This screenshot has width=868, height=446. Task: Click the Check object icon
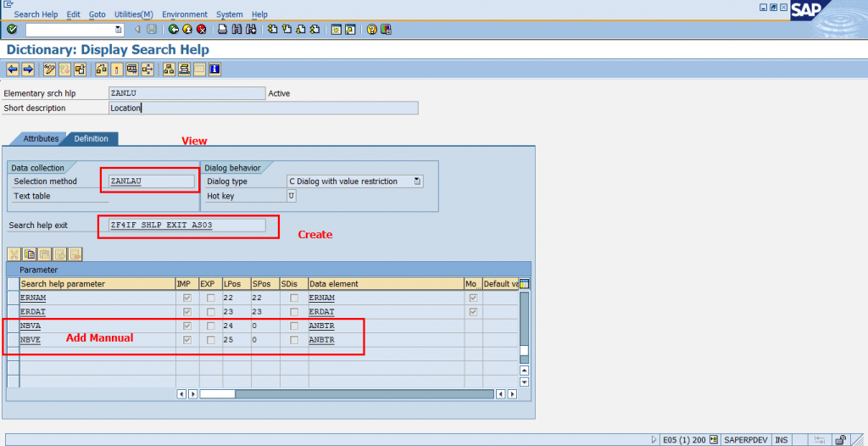click(x=102, y=70)
